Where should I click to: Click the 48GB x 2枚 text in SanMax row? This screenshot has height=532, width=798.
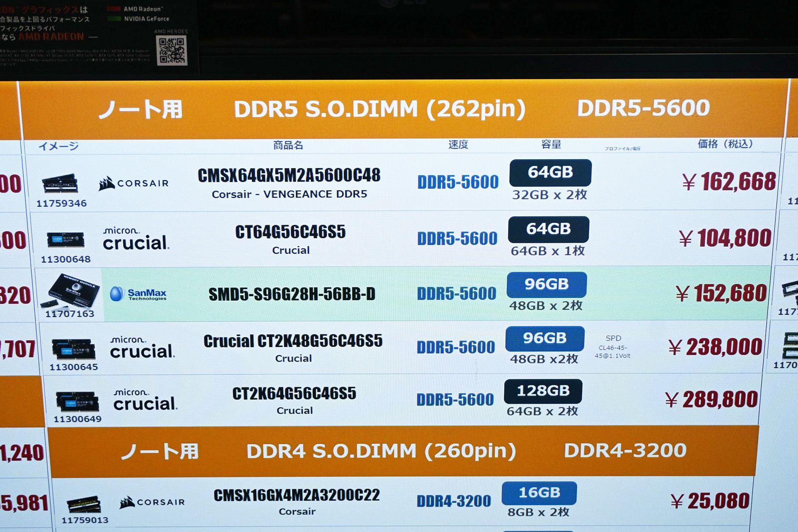pos(546,306)
